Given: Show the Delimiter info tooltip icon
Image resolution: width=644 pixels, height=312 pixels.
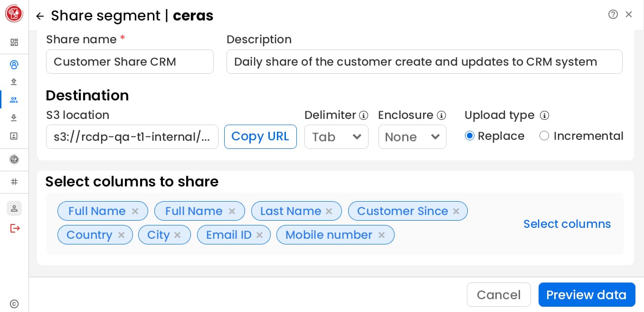Looking at the screenshot, I should coord(364,116).
